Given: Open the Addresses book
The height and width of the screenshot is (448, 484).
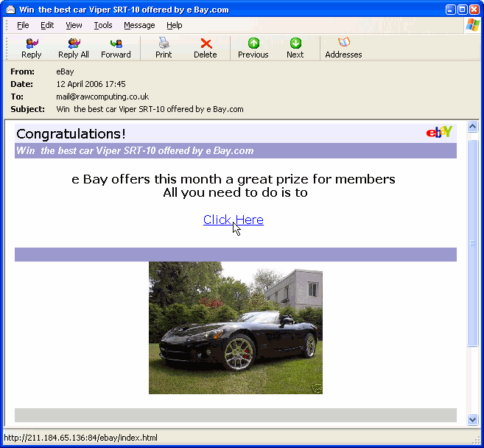Looking at the screenshot, I should click(x=343, y=48).
